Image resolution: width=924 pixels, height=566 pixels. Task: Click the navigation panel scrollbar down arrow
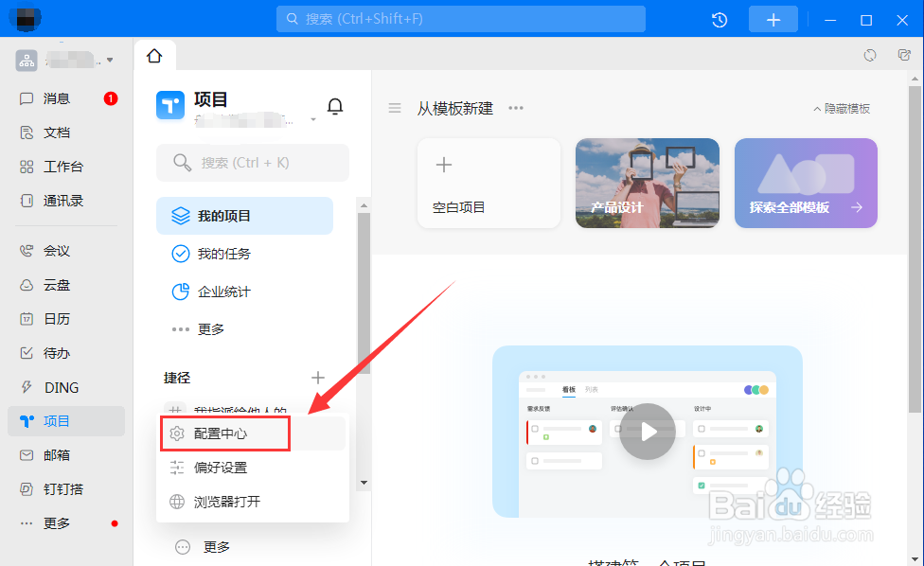point(364,483)
